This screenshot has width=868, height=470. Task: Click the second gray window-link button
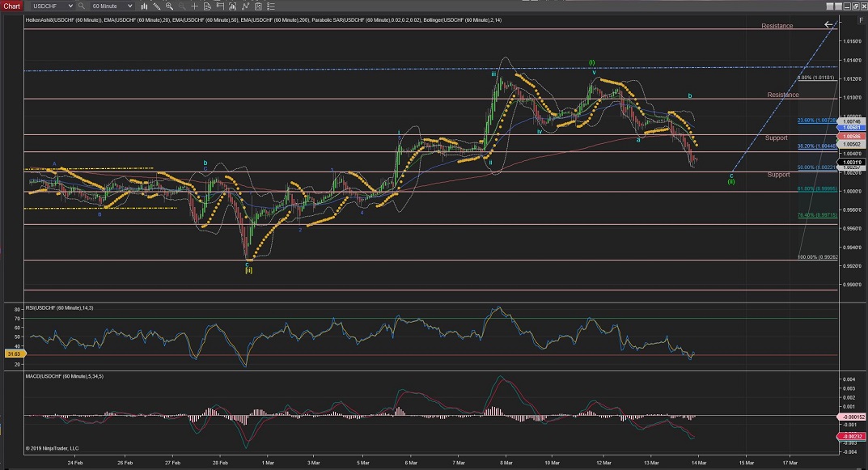(838, 6)
